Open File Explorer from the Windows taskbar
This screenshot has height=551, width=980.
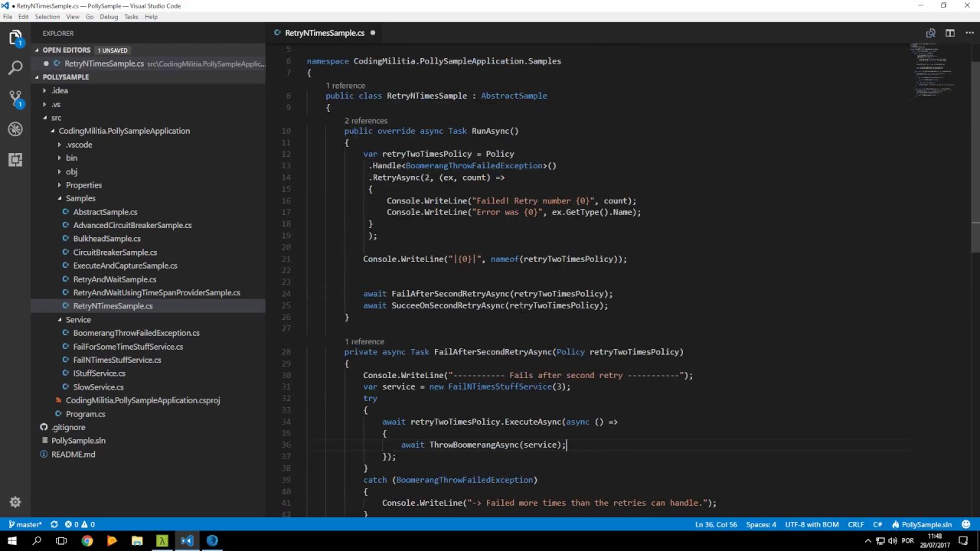137,541
